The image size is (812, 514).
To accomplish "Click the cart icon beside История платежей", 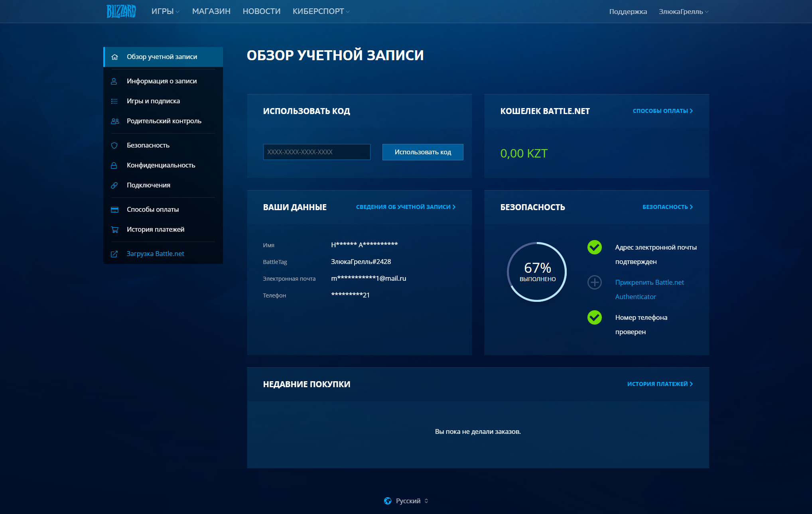I will [114, 230].
